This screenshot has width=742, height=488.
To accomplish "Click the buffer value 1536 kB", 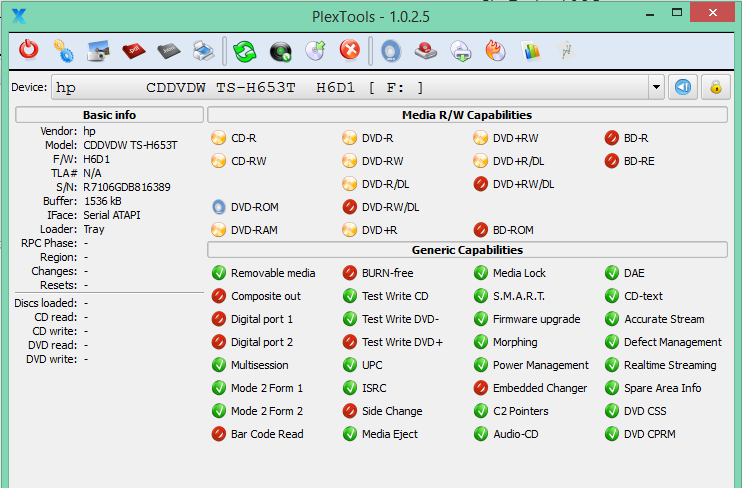I will [103, 201].
